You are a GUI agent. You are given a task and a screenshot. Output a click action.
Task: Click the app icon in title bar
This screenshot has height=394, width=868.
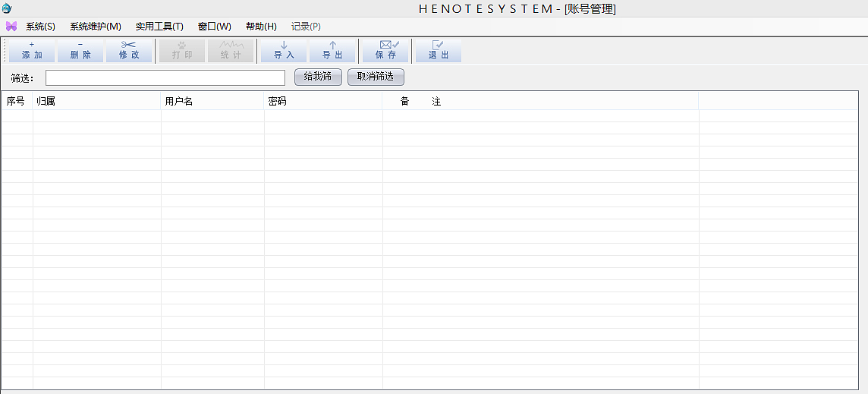pos(7,8)
